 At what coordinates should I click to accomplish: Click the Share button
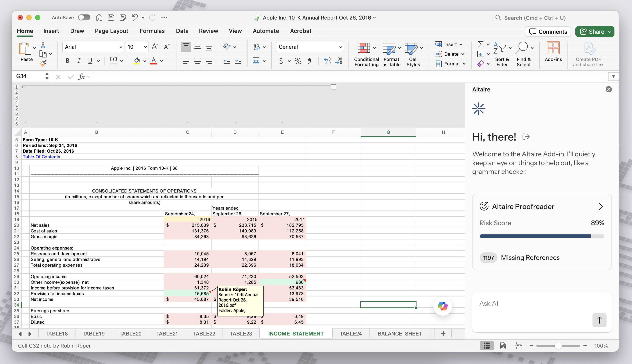[594, 32]
